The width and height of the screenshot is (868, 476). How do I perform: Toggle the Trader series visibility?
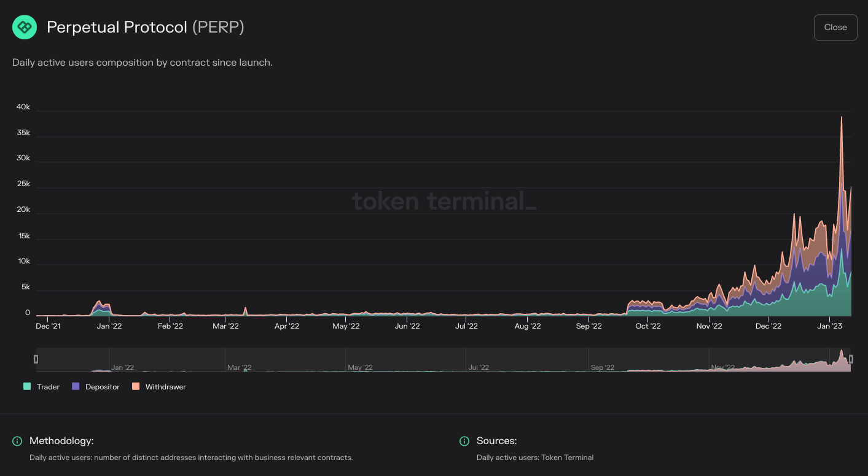click(x=41, y=386)
